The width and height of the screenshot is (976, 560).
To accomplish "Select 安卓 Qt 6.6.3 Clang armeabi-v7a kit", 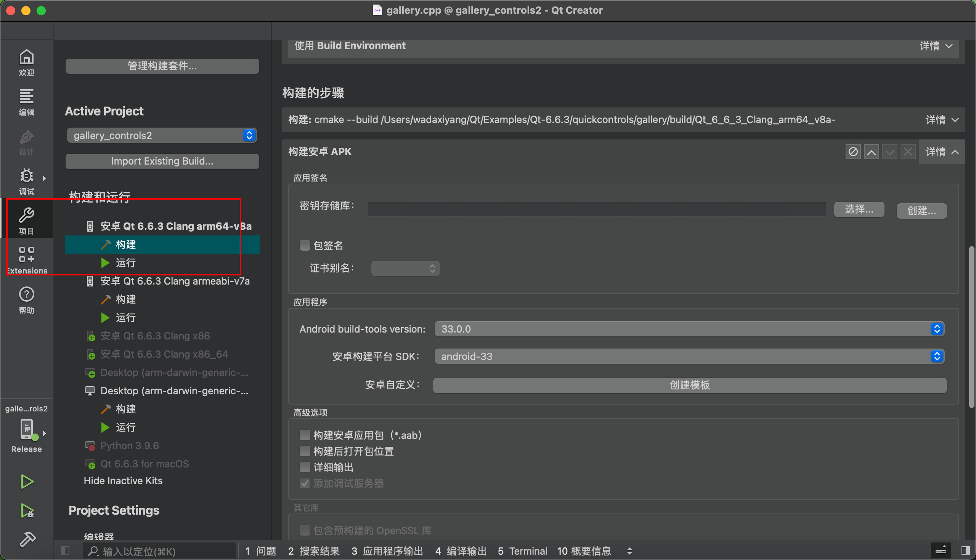I will click(x=168, y=281).
